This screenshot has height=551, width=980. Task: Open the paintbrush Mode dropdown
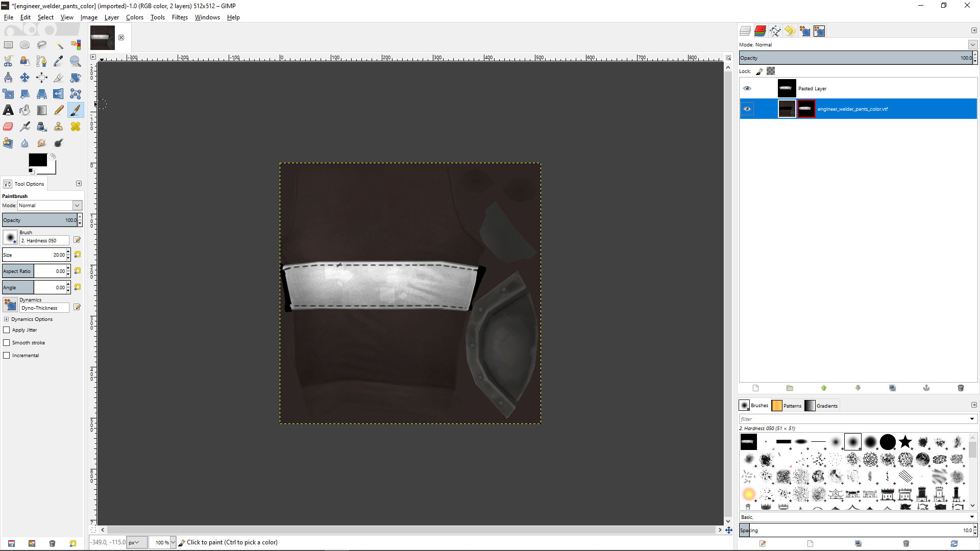tap(50, 205)
